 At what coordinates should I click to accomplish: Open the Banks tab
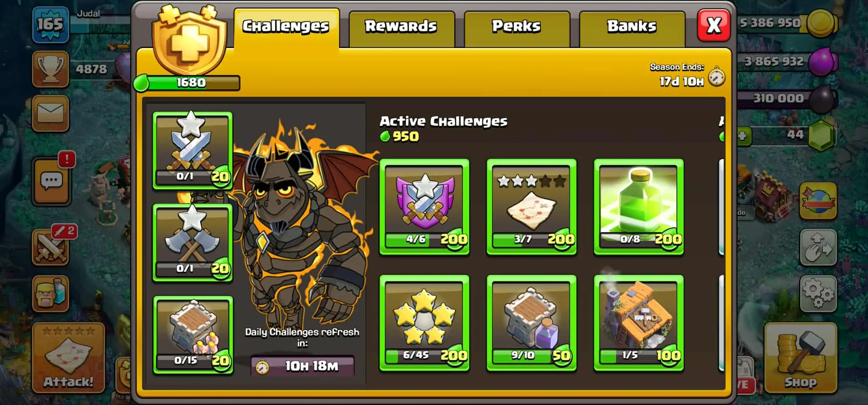(x=632, y=28)
